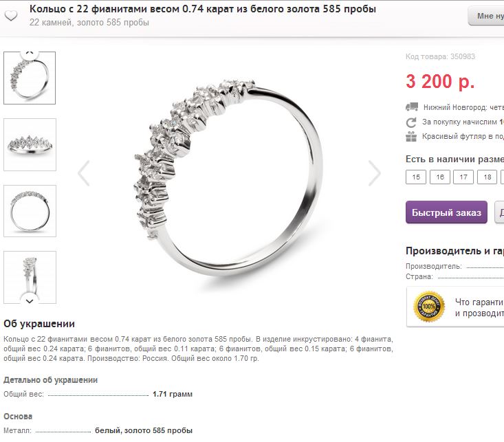Move thumbnail list down with bottom chevron
The image size is (504, 442).
pyautogui.click(x=30, y=301)
